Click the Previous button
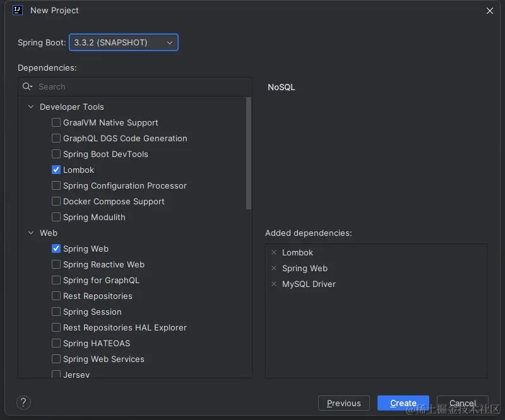This screenshot has width=505, height=420. (x=344, y=403)
